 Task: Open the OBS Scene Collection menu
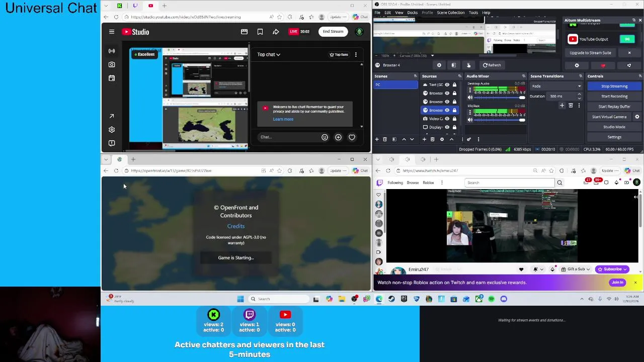click(x=451, y=13)
